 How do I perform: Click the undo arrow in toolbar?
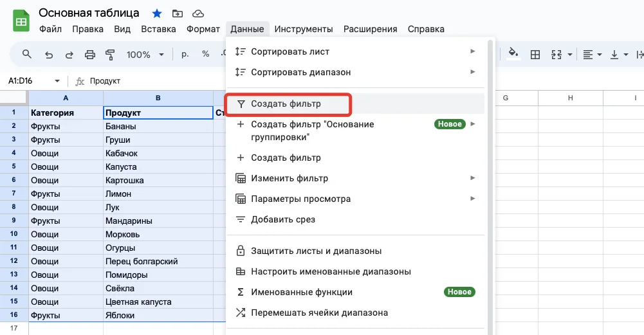[49, 55]
